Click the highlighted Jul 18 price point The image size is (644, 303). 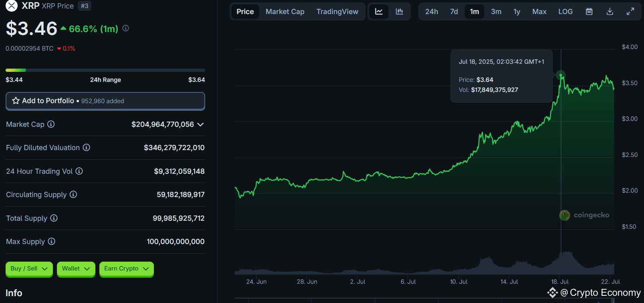(561, 75)
